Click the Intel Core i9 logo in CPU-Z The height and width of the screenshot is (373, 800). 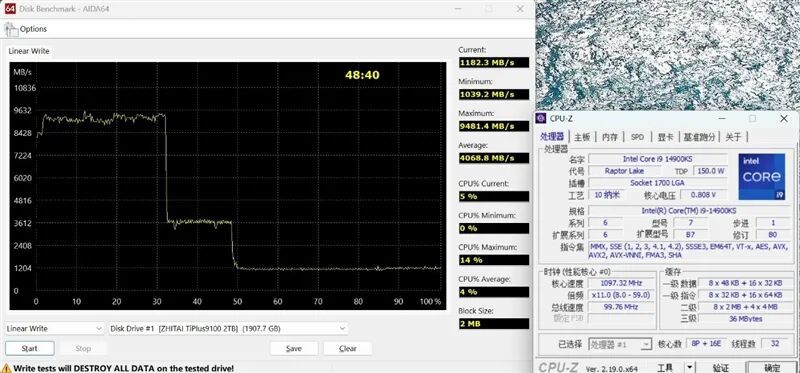pyautogui.click(x=762, y=177)
